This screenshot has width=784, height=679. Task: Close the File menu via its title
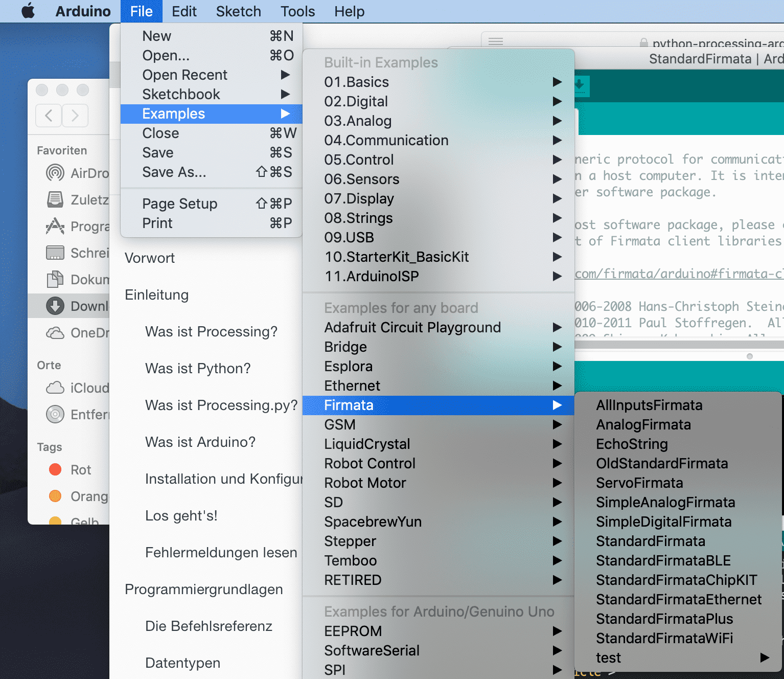142,11
